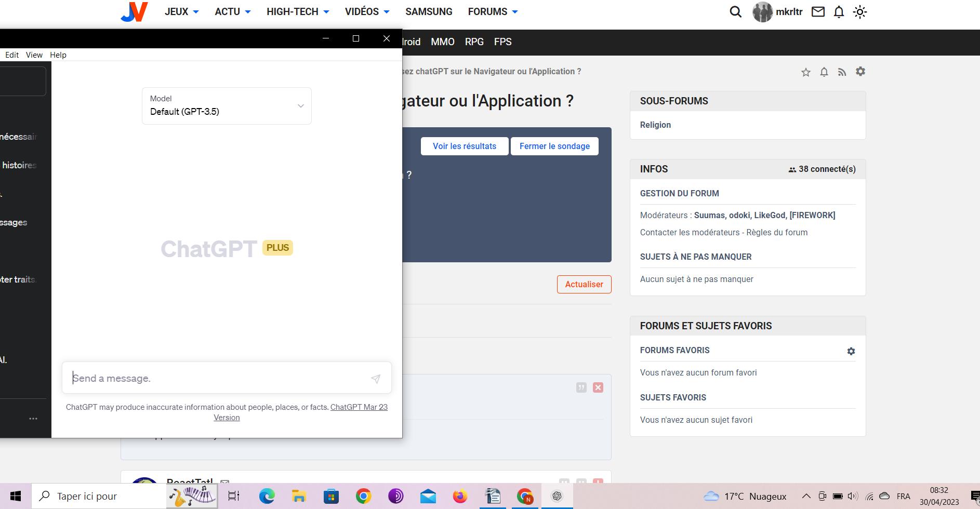Viewport: 980px width, 509px height.
Task: Expand the HIGH-TECH navigation dropdown
Action: [x=298, y=11]
